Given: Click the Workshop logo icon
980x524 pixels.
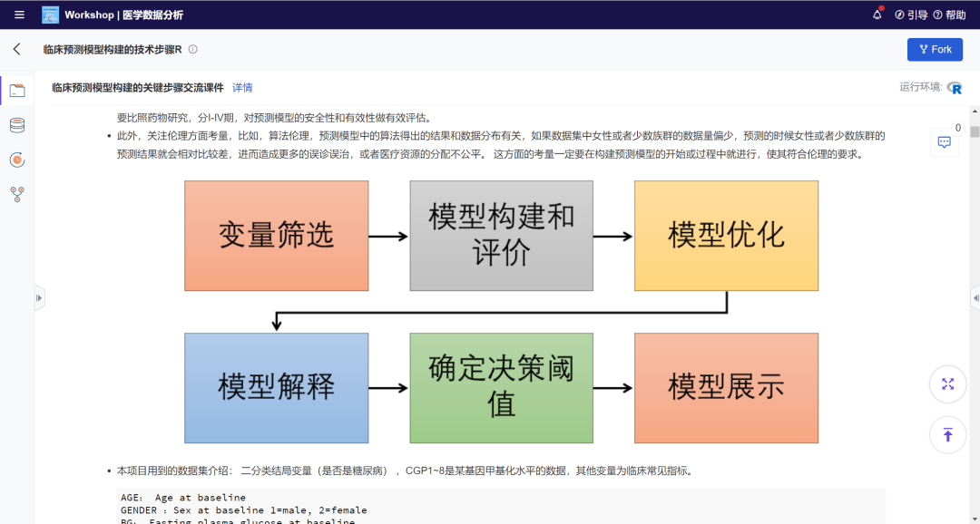Looking at the screenshot, I should [50, 15].
